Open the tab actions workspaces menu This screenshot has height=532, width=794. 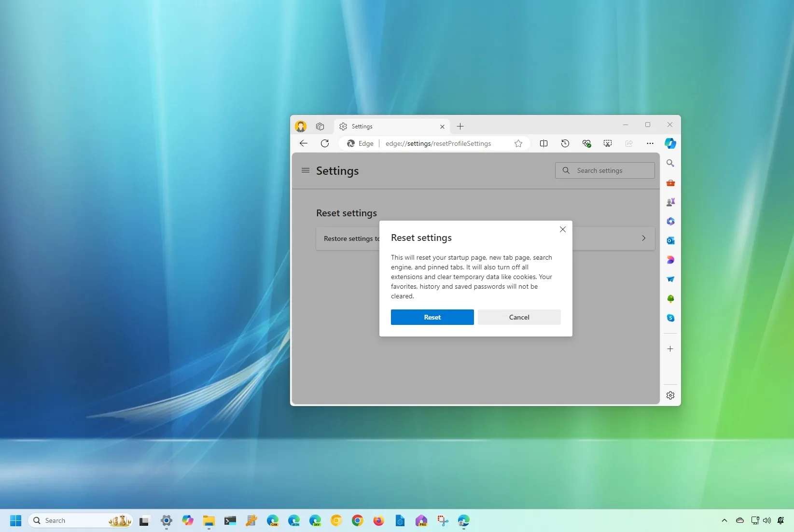coord(320,126)
